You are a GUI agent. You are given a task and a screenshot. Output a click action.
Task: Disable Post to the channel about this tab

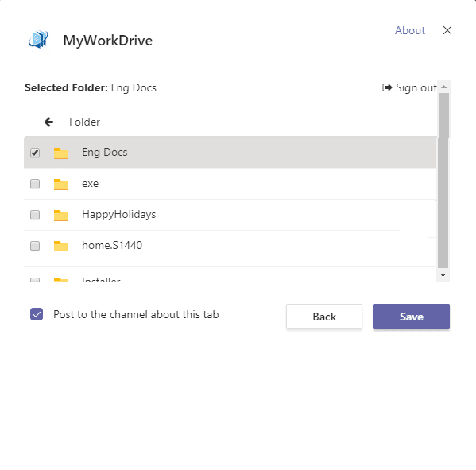coord(37,314)
